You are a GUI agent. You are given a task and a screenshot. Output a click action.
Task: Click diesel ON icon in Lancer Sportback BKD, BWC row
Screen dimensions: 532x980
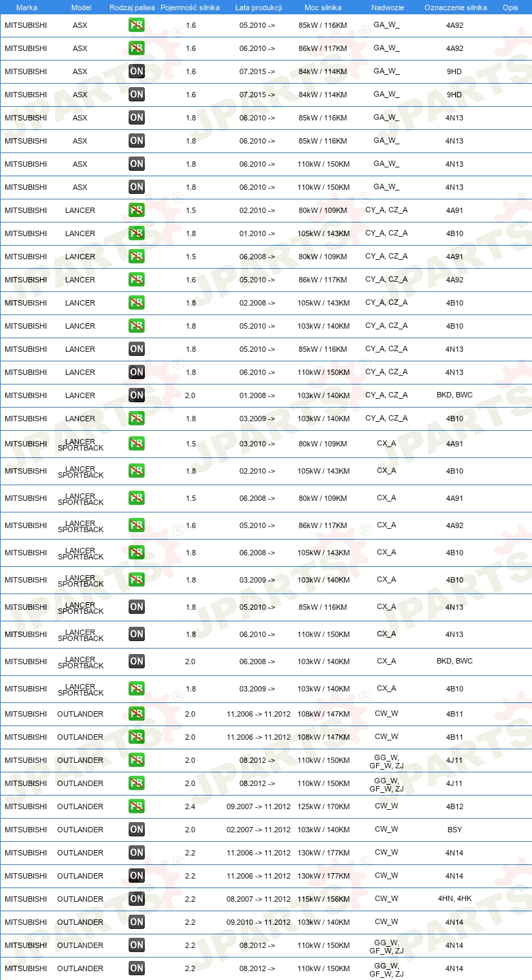(x=137, y=661)
